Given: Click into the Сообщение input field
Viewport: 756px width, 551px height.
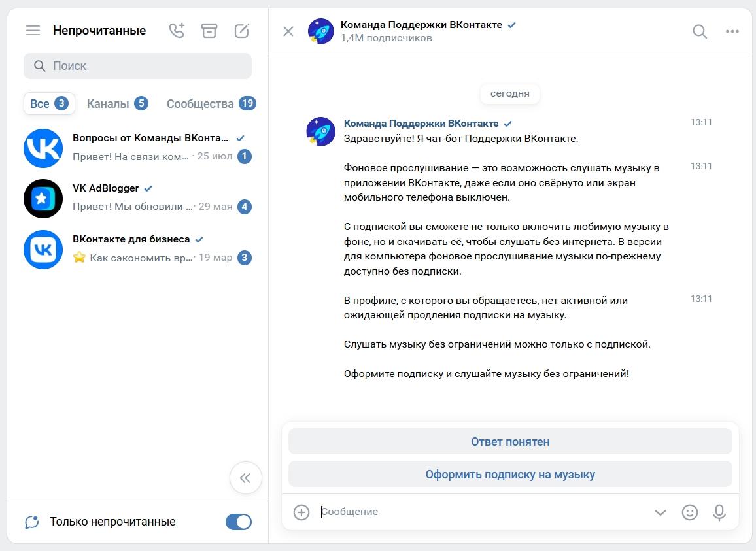Looking at the screenshot, I should [482, 512].
